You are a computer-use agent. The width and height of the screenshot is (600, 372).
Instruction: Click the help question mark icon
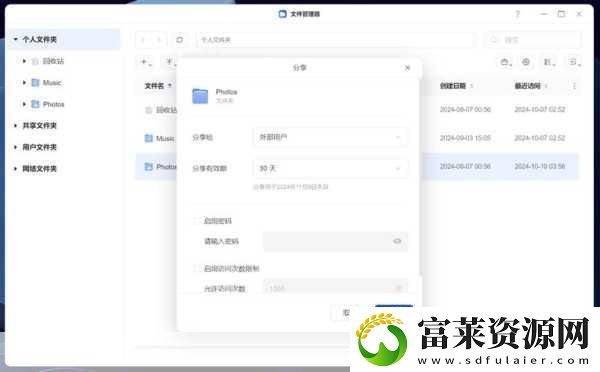pos(518,14)
